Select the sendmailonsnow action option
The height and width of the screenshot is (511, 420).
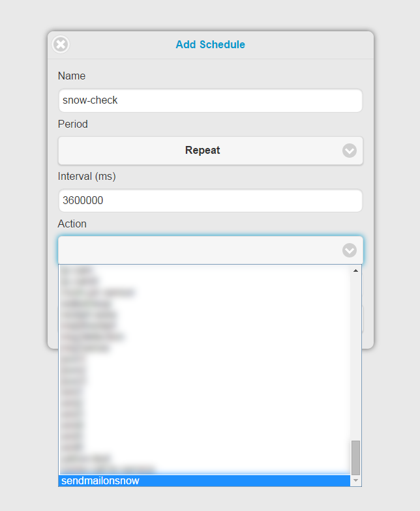point(205,481)
